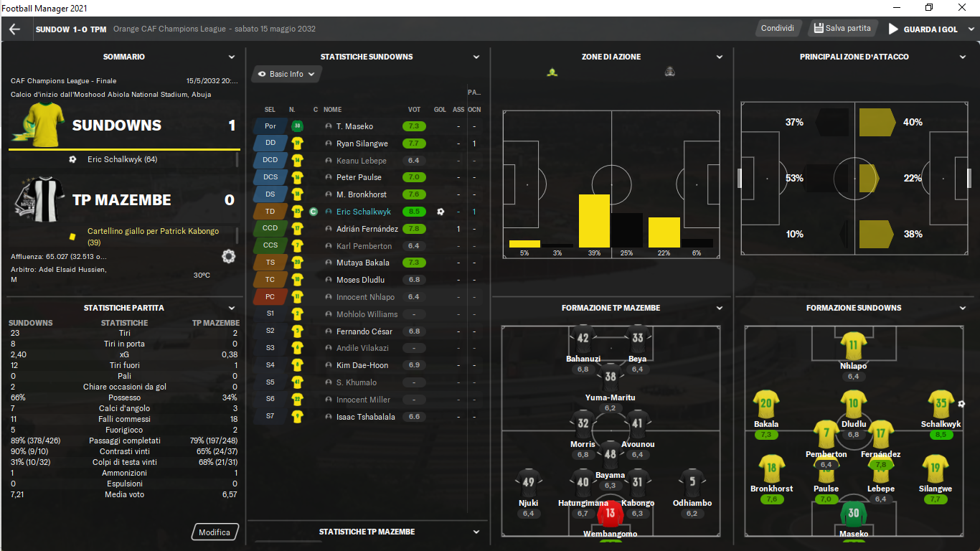The image size is (980, 551).
Task: Select shirt 19 Silangwe on Sundowns formation
Action: [934, 468]
